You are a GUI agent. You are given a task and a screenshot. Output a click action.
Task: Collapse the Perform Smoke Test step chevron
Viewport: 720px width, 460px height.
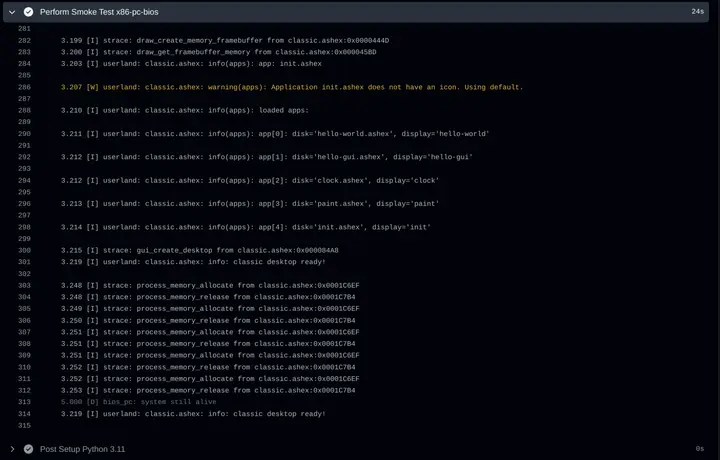12,11
